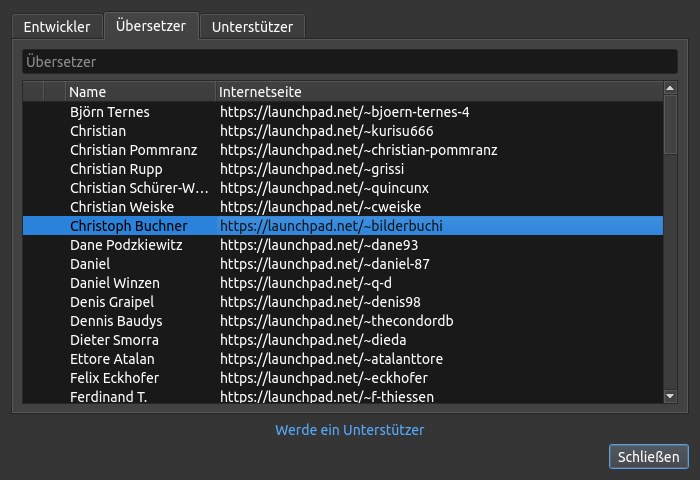The height and width of the screenshot is (480, 700).
Task: Open the Werde ein Unterstützer link
Action: [x=350, y=430]
